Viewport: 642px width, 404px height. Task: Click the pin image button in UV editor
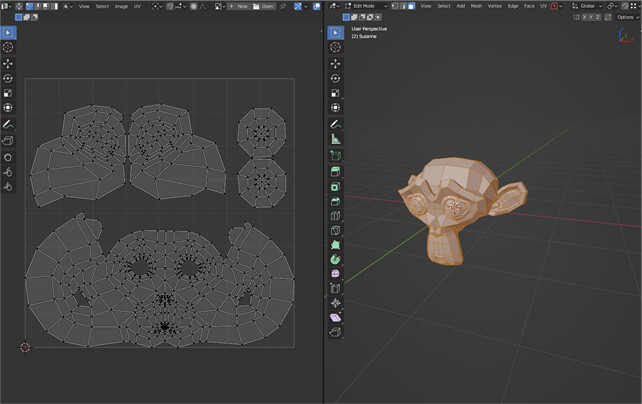(283, 7)
